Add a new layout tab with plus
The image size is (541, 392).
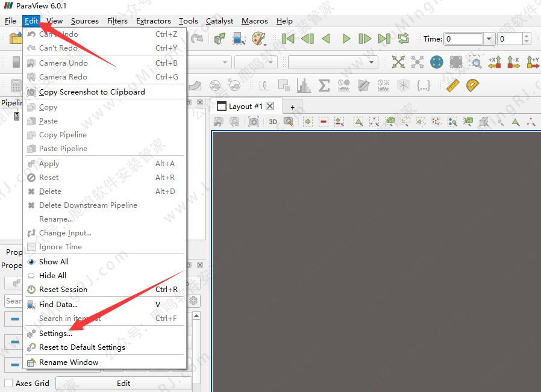tap(293, 107)
